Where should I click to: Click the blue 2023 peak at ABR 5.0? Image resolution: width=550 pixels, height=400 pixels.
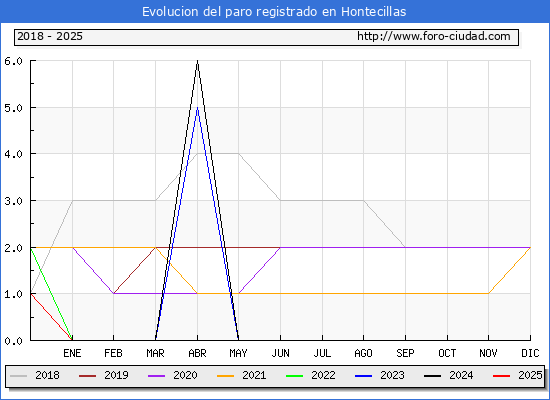click(197, 108)
